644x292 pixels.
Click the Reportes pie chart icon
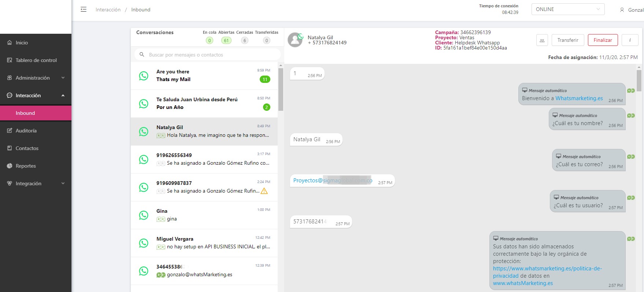pyautogui.click(x=10, y=166)
